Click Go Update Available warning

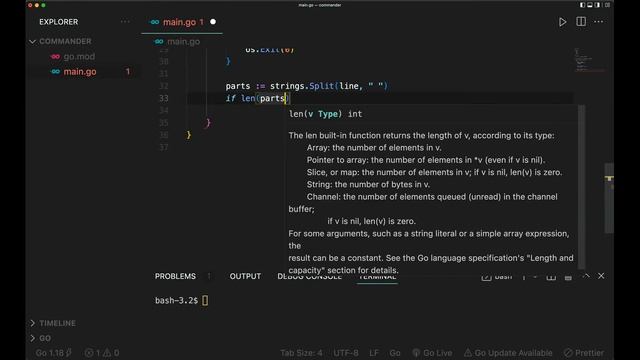tap(508, 353)
